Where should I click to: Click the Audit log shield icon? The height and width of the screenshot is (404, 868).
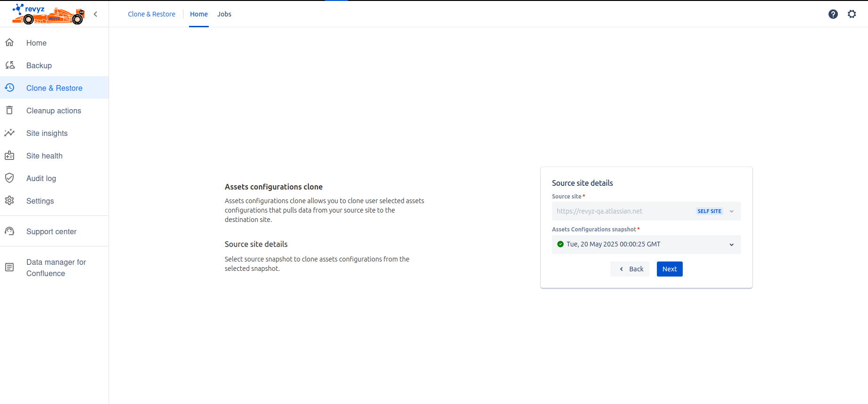pyautogui.click(x=9, y=178)
